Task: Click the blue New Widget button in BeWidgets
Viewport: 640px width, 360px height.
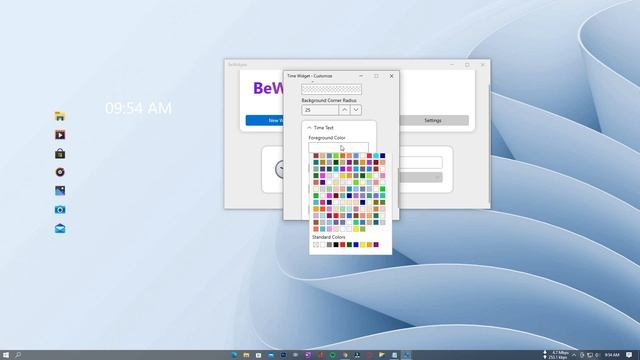Action: (x=264, y=120)
